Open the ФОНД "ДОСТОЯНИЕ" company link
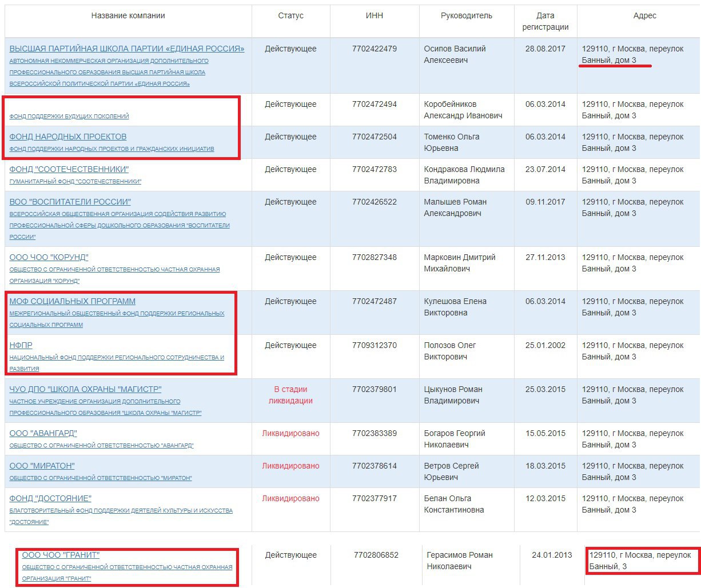 (51, 498)
